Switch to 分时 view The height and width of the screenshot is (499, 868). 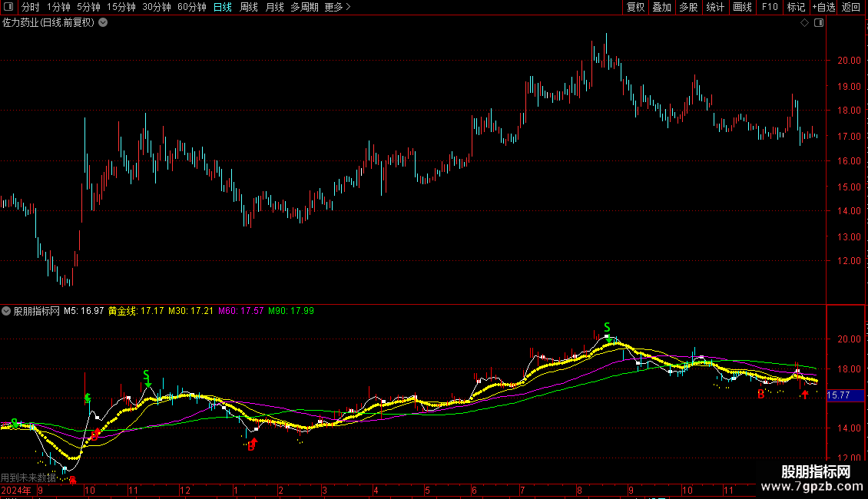(31, 7)
